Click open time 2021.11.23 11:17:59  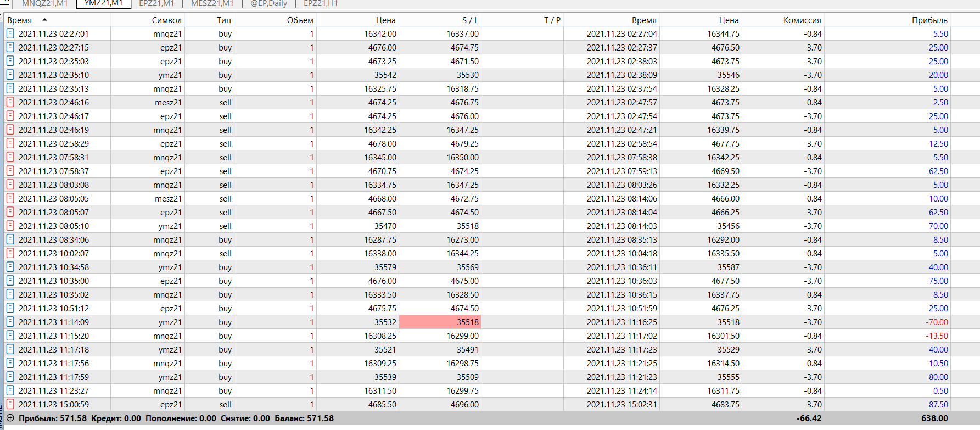54,377
